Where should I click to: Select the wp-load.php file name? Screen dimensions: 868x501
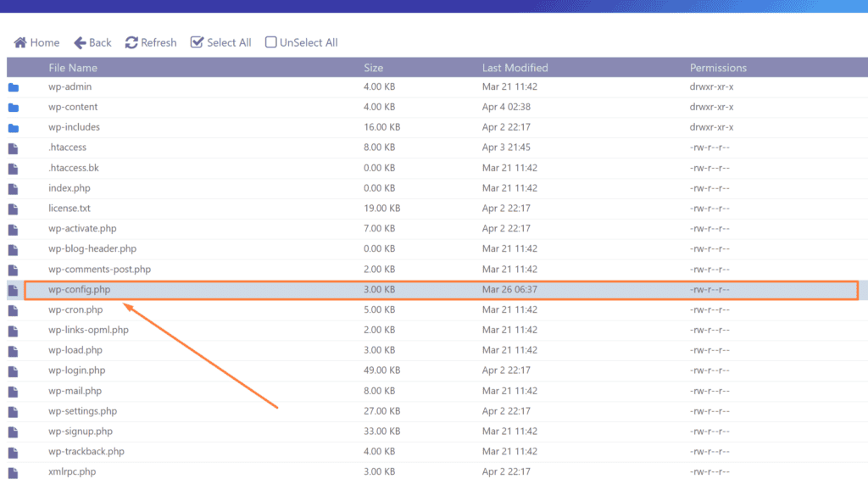click(75, 350)
